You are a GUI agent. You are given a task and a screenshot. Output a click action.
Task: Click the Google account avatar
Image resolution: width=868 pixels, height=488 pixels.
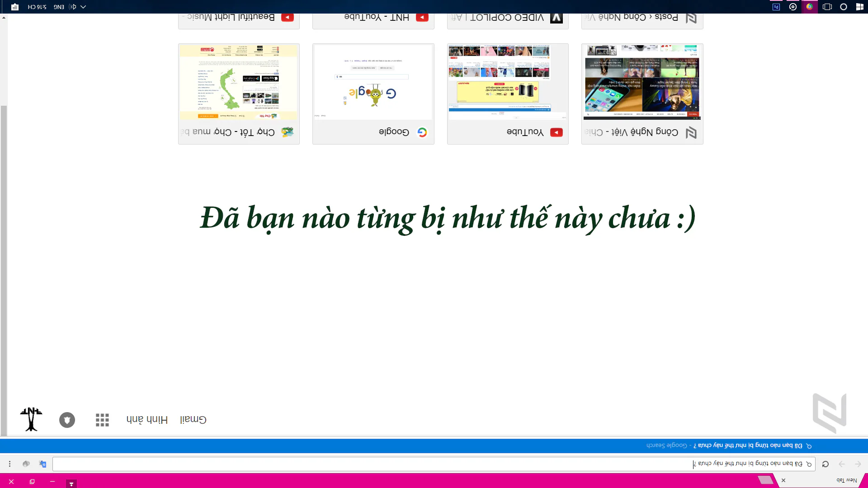pyautogui.click(x=31, y=419)
